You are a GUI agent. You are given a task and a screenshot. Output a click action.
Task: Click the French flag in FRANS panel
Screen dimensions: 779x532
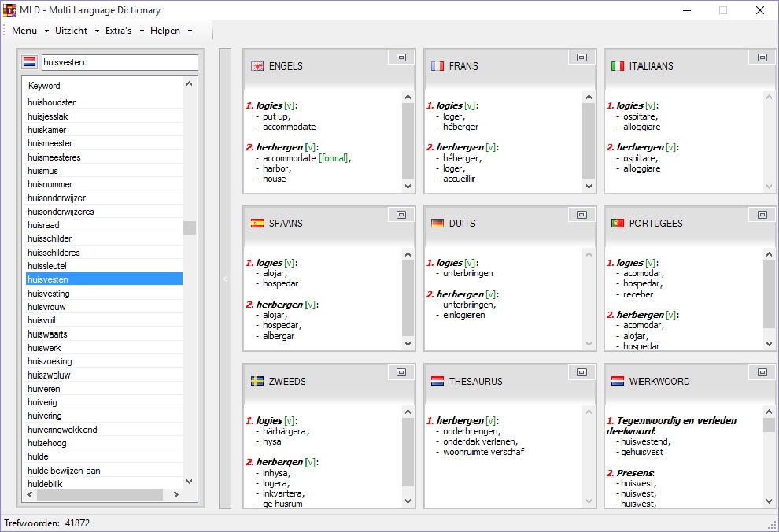coord(437,66)
